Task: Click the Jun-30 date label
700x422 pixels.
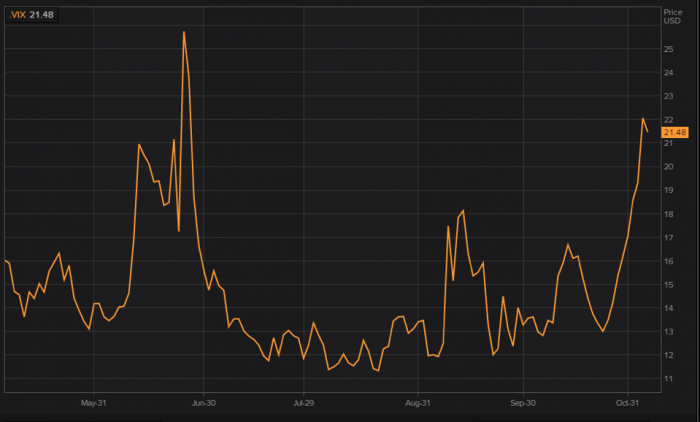Action: click(203, 403)
